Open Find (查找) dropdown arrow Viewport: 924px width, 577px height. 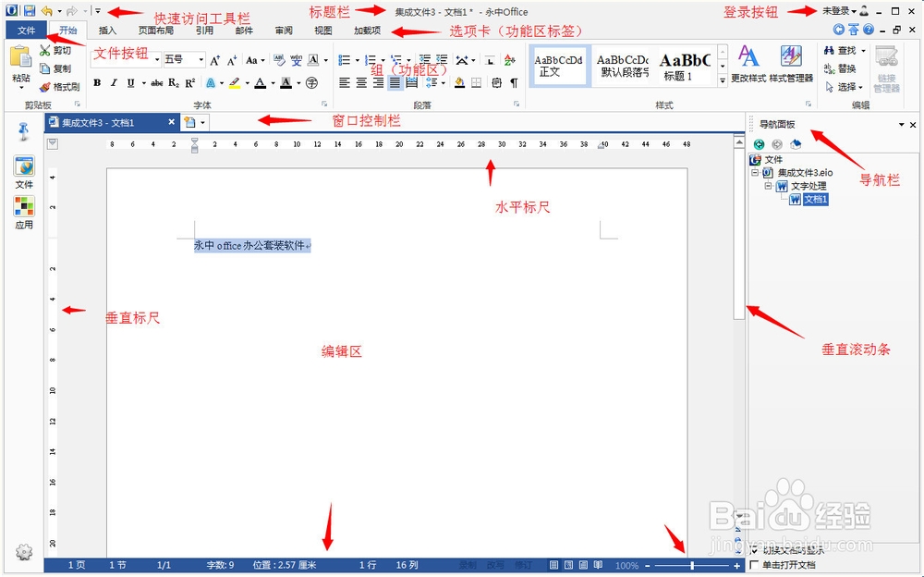tap(863, 51)
